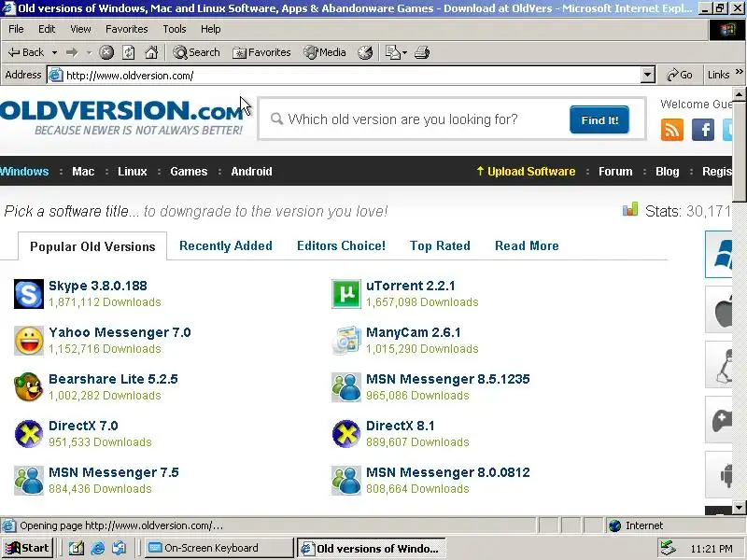Click into the address bar URL field
Screen dimensions: 747x560
(x=353, y=76)
